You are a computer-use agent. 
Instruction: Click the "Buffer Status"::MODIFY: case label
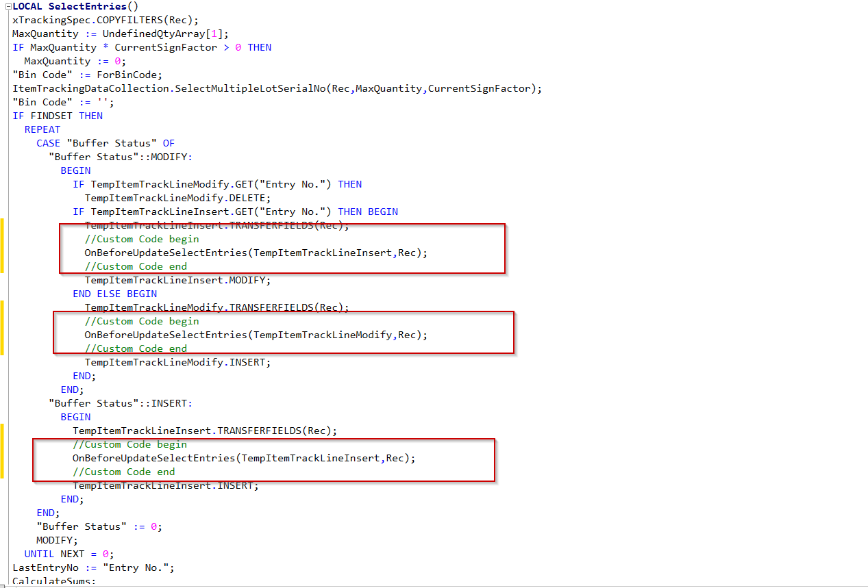[x=121, y=157]
